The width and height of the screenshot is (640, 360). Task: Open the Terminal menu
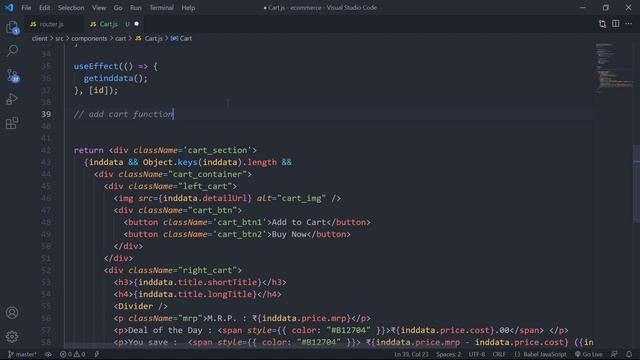point(161,8)
